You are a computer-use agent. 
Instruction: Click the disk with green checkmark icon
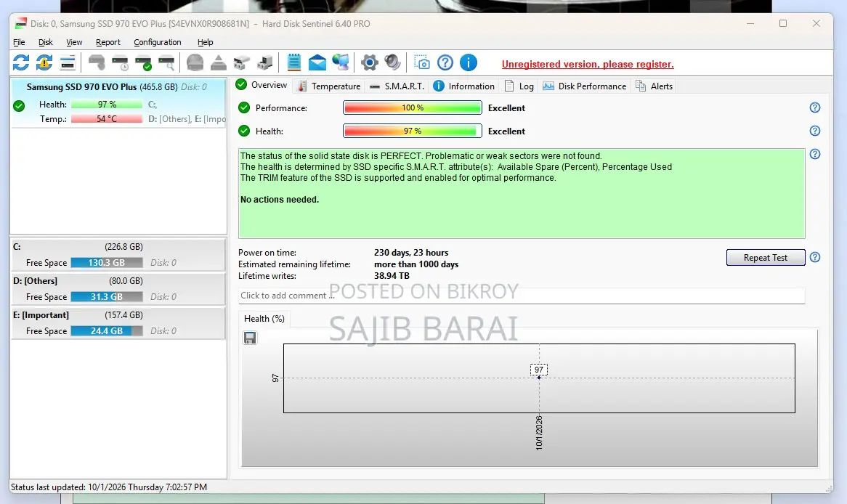pos(143,62)
